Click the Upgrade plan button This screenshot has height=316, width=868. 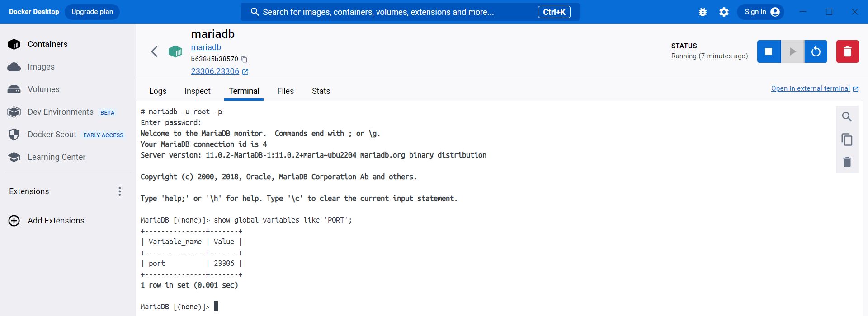click(92, 12)
